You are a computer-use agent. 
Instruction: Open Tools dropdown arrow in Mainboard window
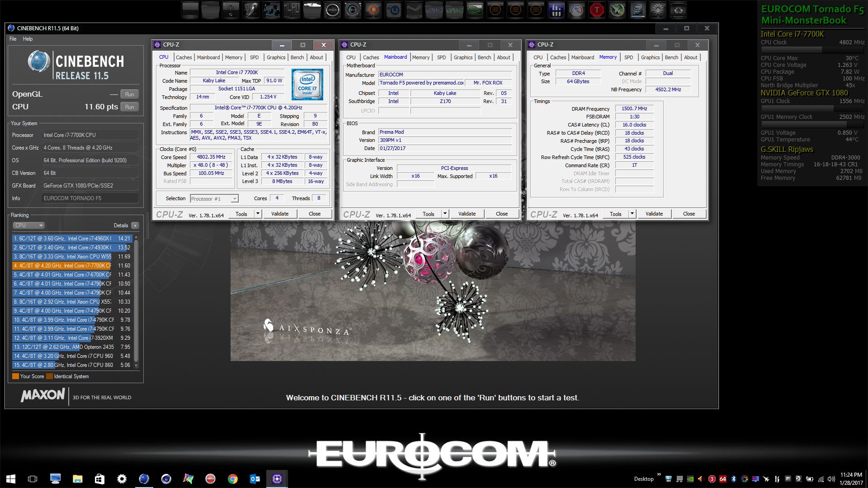[445, 214]
